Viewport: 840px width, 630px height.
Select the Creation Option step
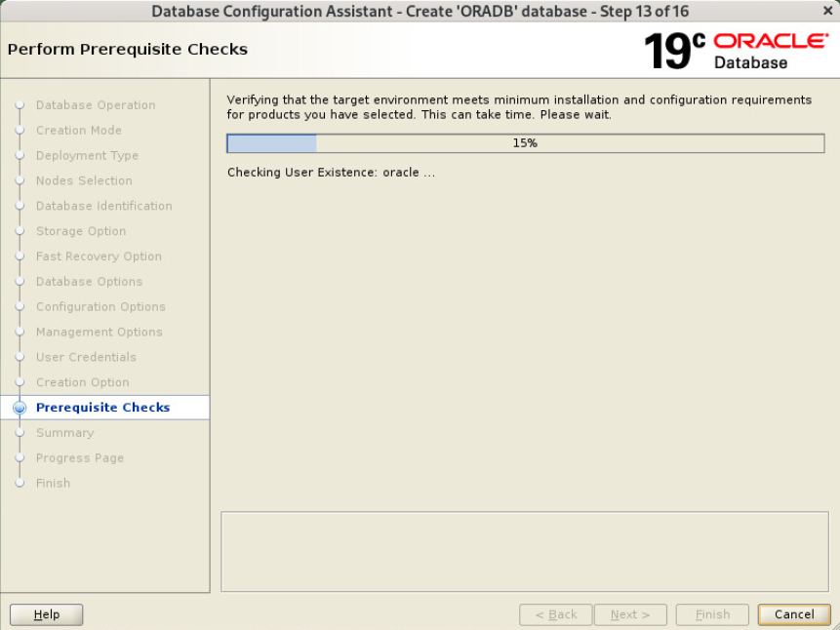pos(83,382)
